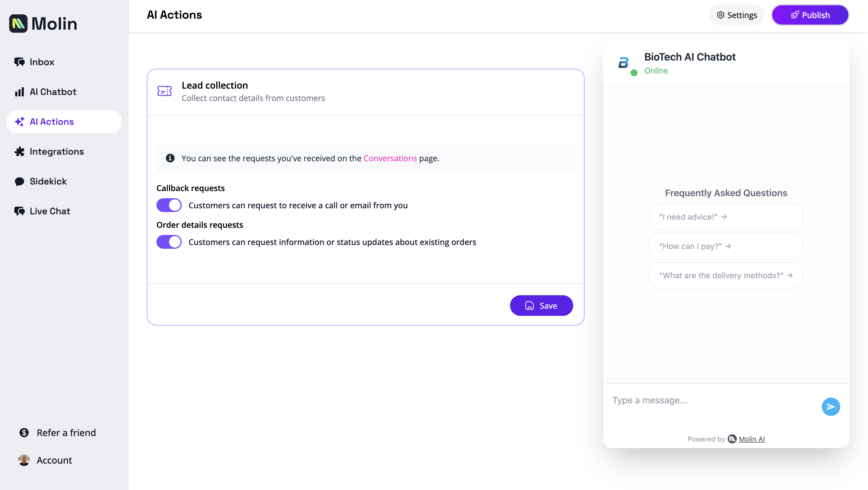
Task: Click the paper plane send icon
Action: (831, 407)
